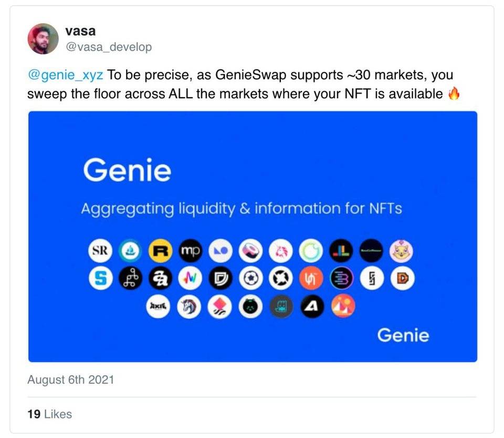Click the 1inch unicorn horse icon

click(x=190, y=306)
